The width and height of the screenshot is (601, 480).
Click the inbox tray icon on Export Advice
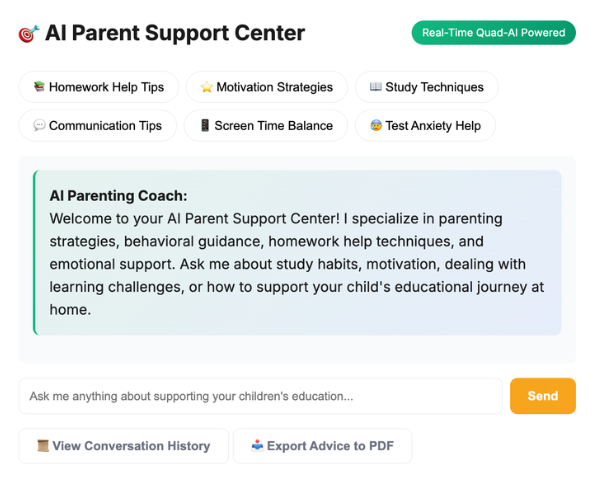(257, 446)
